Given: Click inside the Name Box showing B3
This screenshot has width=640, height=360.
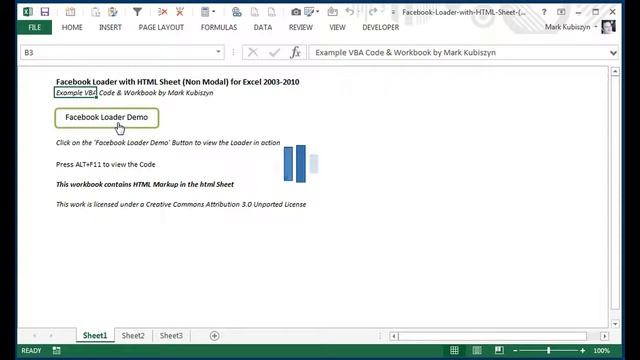Looking at the screenshot, I should 116,52.
